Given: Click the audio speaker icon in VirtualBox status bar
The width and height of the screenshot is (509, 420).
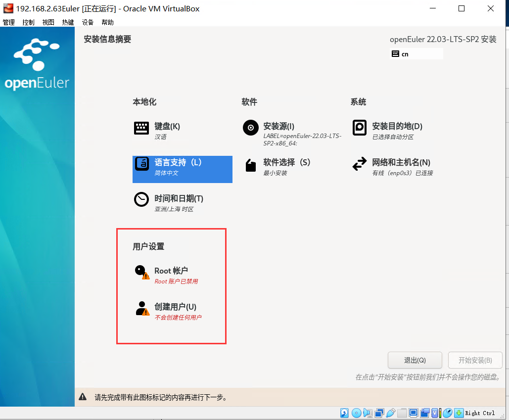Looking at the screenshot, I should [x=368, y=413].
